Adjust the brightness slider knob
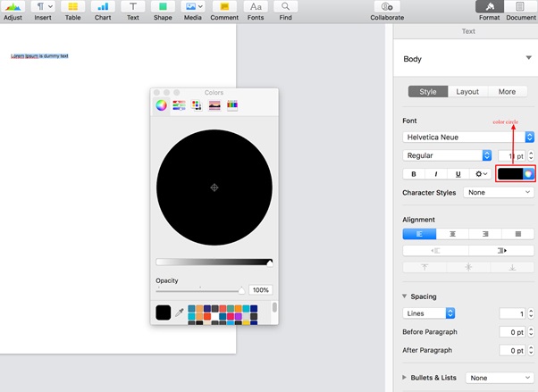The image size is (538, 392). point(270,263)
